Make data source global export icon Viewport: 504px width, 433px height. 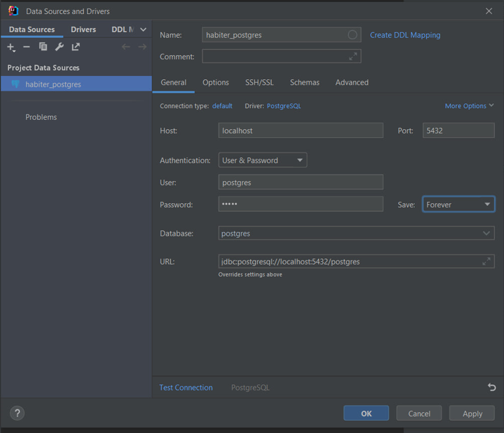click(x=76, y=47)
